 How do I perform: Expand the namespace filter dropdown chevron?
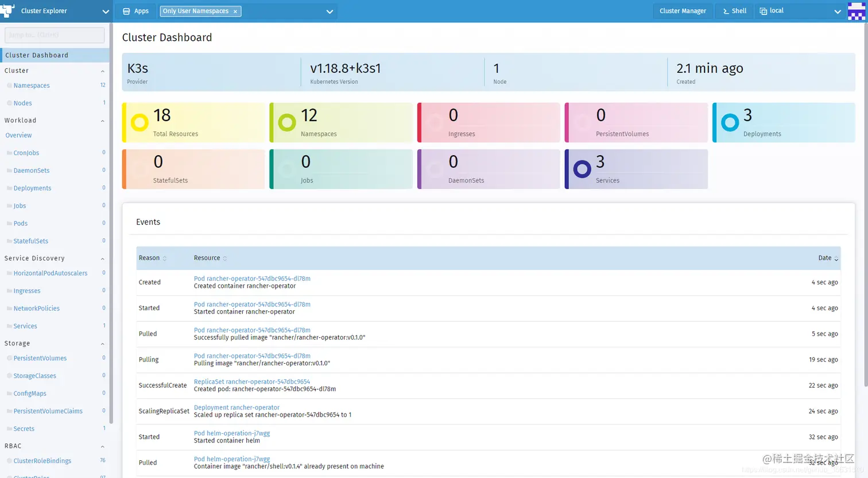coord(330,11)
